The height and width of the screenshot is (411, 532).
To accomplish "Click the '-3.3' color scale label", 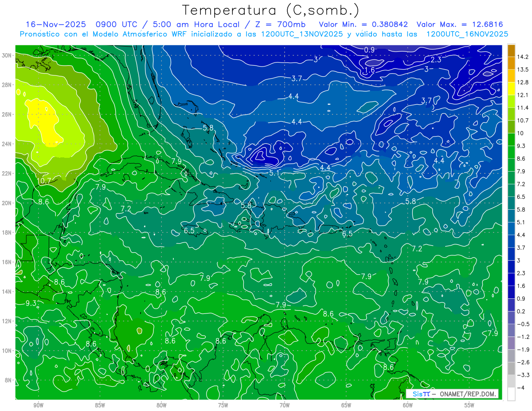I will click(523, 375).
